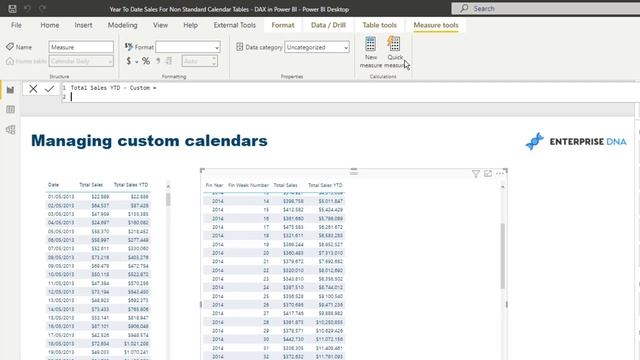Open Focus mode on the table visual
This screenshot has height=360, width=640.
coord(488,174)
